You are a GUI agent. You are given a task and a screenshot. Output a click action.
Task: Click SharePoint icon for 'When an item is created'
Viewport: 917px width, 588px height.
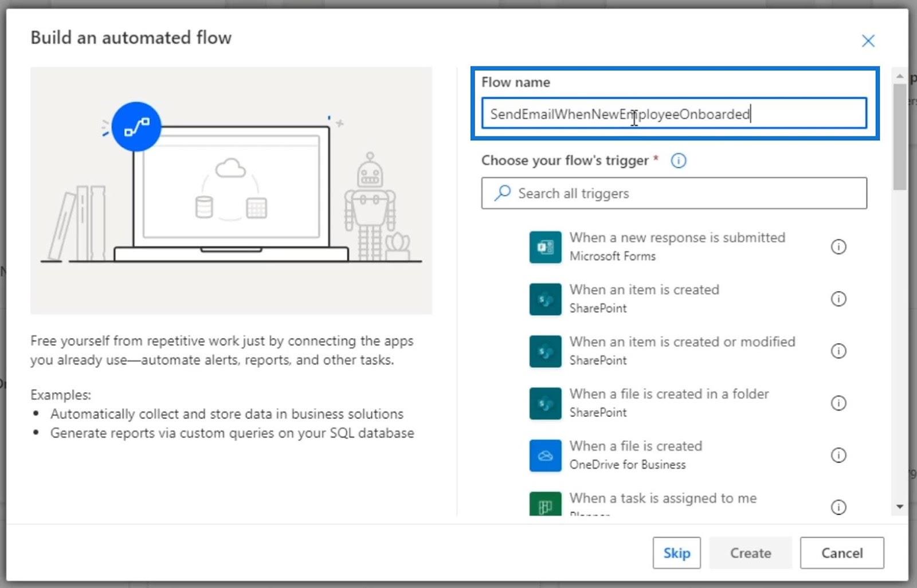[545, 299]
